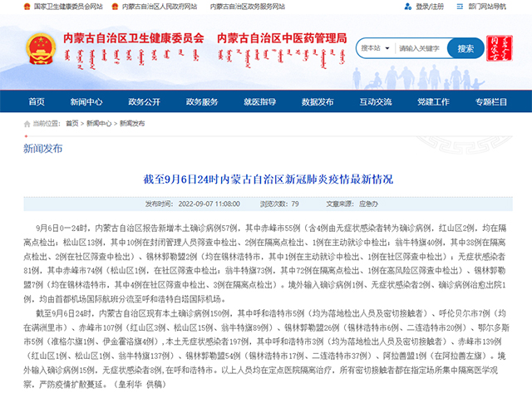Click the login user icon
532x408 pixels.
pyautogui.click(x=407, y=7)
